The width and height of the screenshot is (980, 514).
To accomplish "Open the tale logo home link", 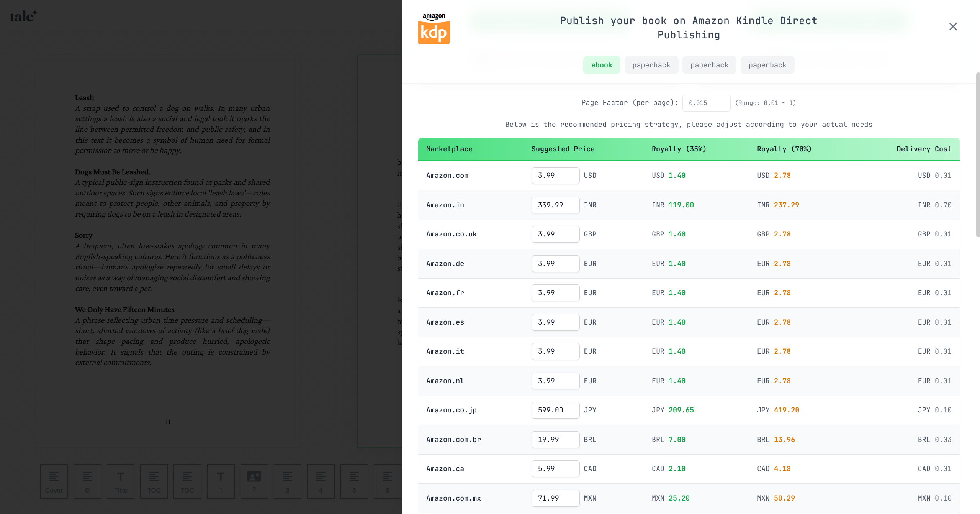I will 23,16.
